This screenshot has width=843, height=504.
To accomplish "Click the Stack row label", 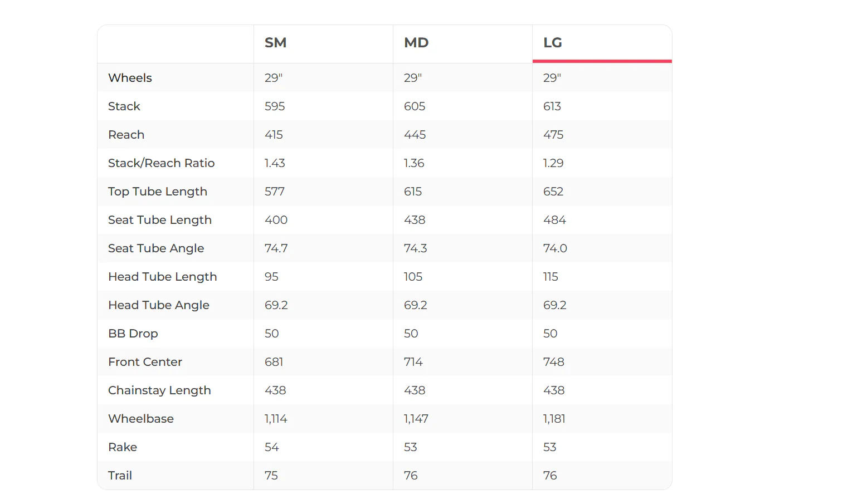I will point(124,106).
